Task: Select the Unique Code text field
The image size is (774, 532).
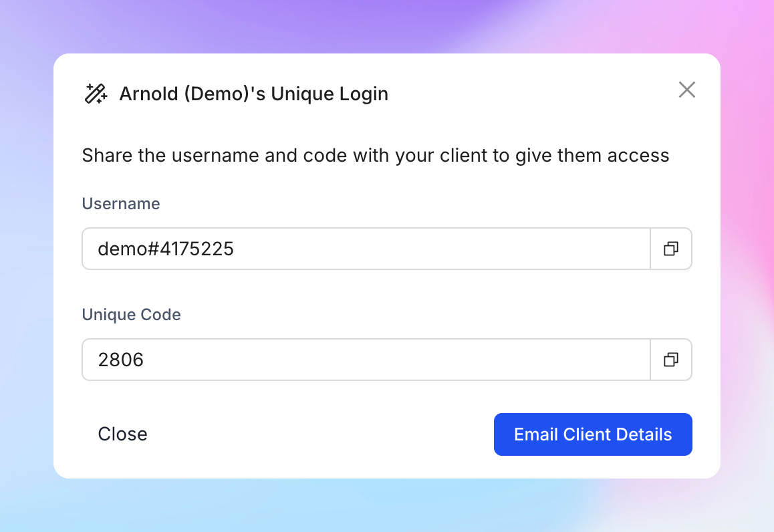Action: (366, 360)
